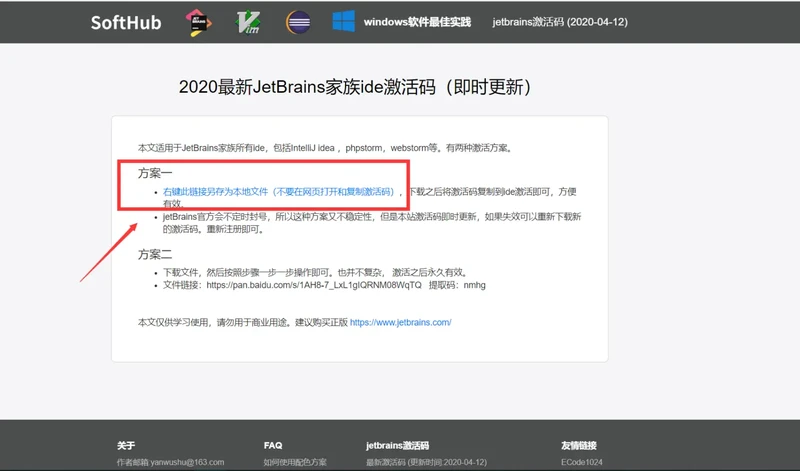Image resolution: width=800 pixels, height=471 pixels.
Task: Open windows软件最佳实践 menu item
Action: (416, 22)
